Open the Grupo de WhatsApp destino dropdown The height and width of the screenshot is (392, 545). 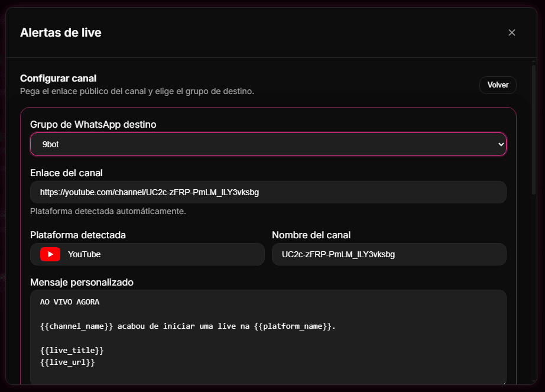pos(268,144)
